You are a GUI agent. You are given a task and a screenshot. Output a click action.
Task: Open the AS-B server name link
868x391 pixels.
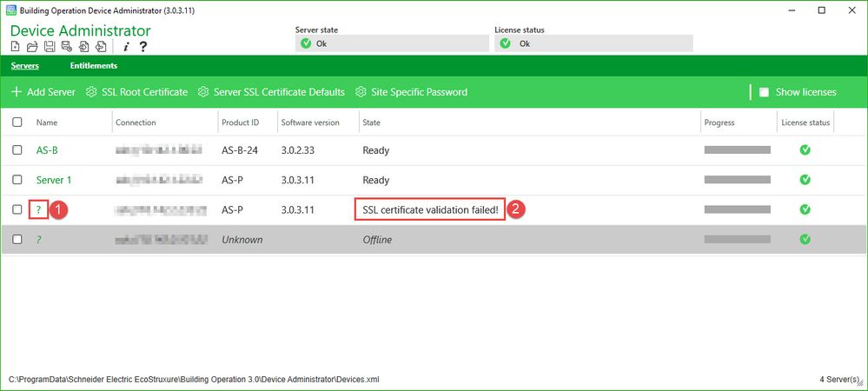coord(47,150)
